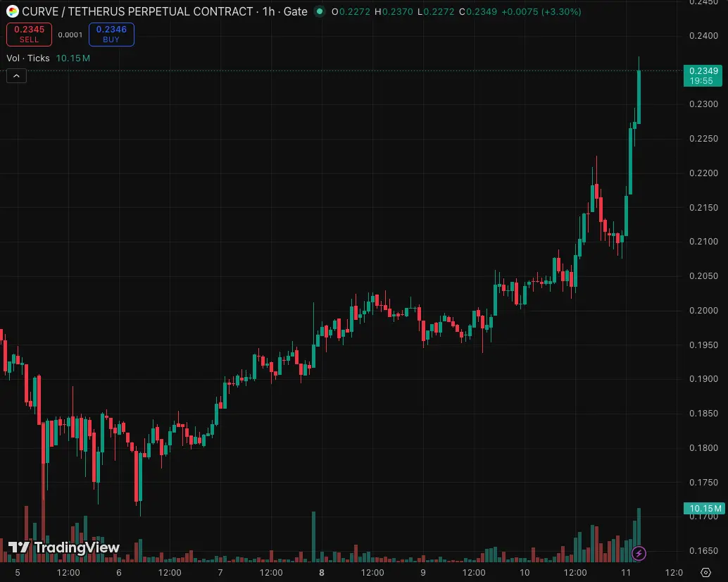The image size is (728, 582).
Task: Click the 0.2346 BUY button
Action: (x=111, y=35)
